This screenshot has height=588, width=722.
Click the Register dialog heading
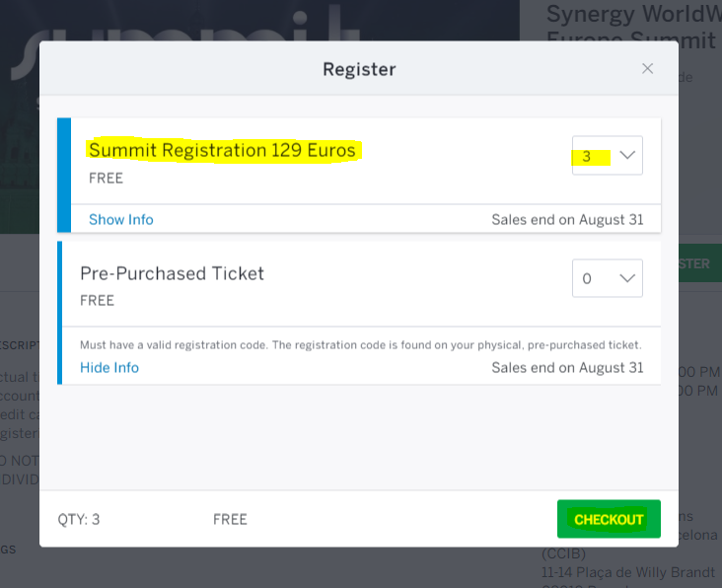tap(359, 69)
